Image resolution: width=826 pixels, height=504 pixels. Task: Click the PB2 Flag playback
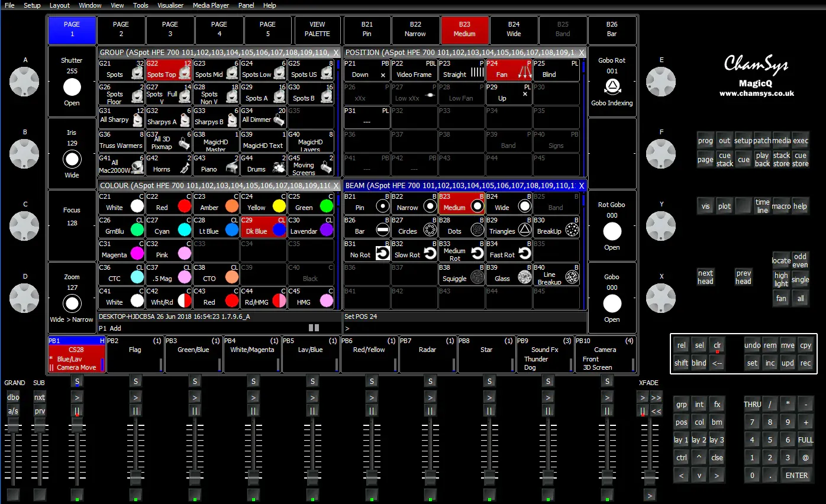135,355
